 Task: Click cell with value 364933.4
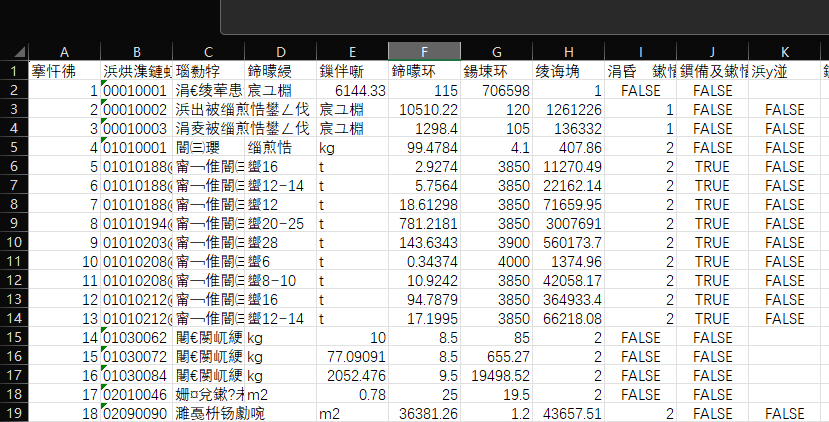(568, 300)
